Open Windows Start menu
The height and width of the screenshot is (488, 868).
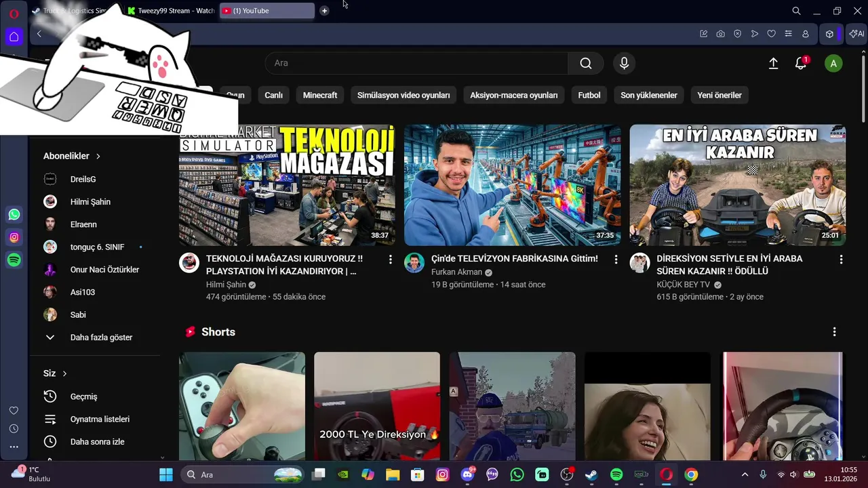pos(166,474)
